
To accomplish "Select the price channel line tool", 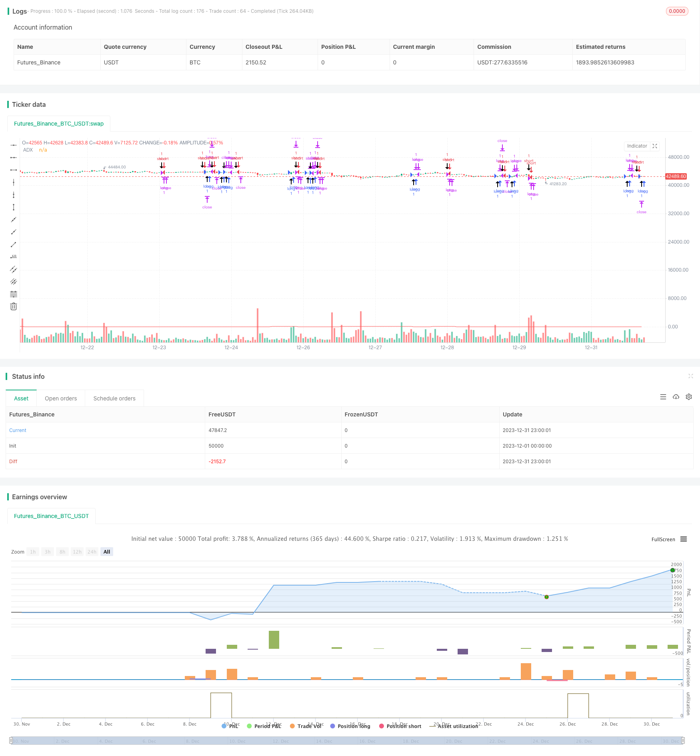I will pyautogui.click(x=14, y=269).
